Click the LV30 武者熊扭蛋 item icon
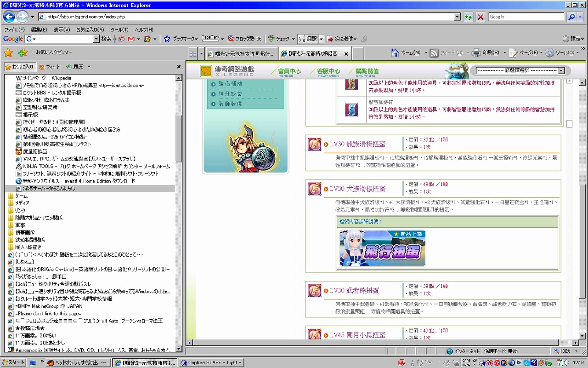The image size is (588, 368). click(x=315, y=291)
